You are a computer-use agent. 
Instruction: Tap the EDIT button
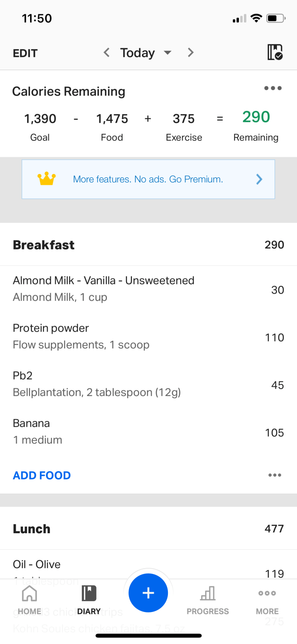tap(25, 53)
